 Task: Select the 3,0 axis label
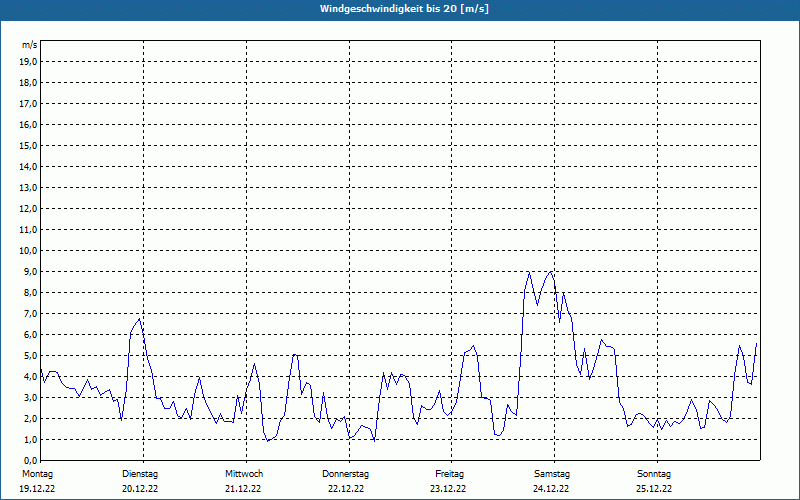pyautogui.click(x=30, y=397)
